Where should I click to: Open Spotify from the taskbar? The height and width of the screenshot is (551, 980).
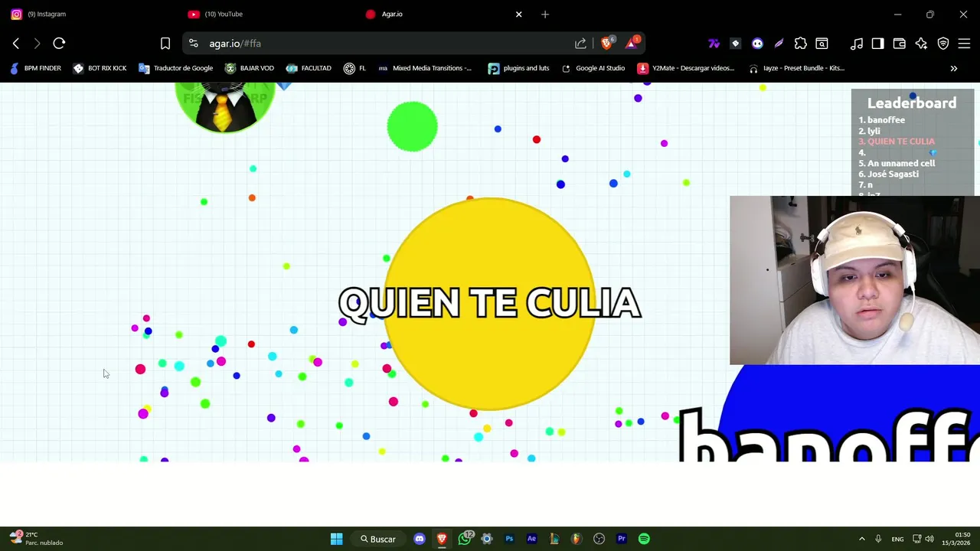[644, 539]
